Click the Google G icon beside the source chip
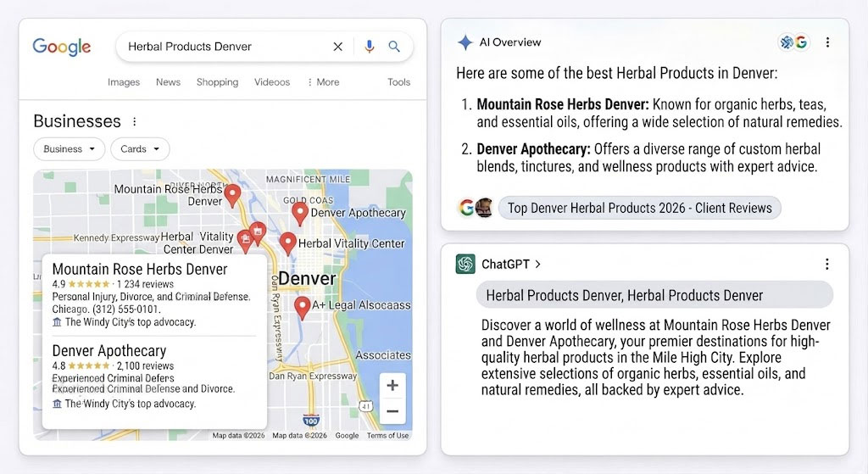 point(467,208)
